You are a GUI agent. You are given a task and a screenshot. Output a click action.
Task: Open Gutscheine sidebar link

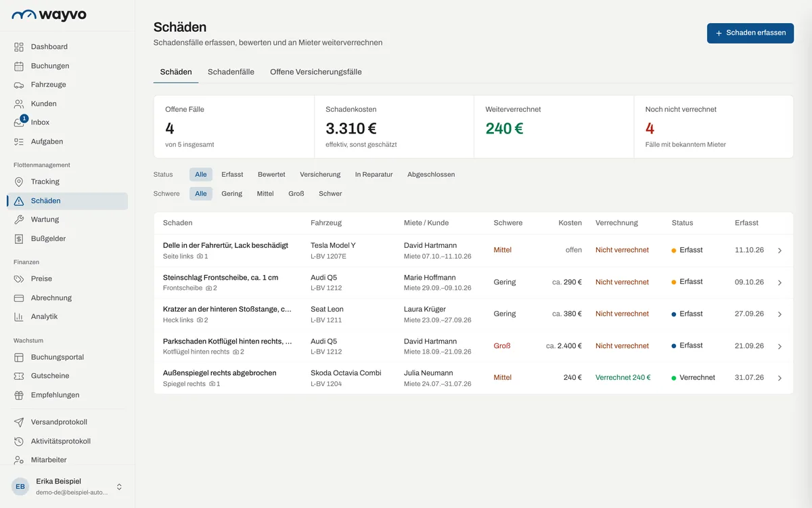pos(68,376)
